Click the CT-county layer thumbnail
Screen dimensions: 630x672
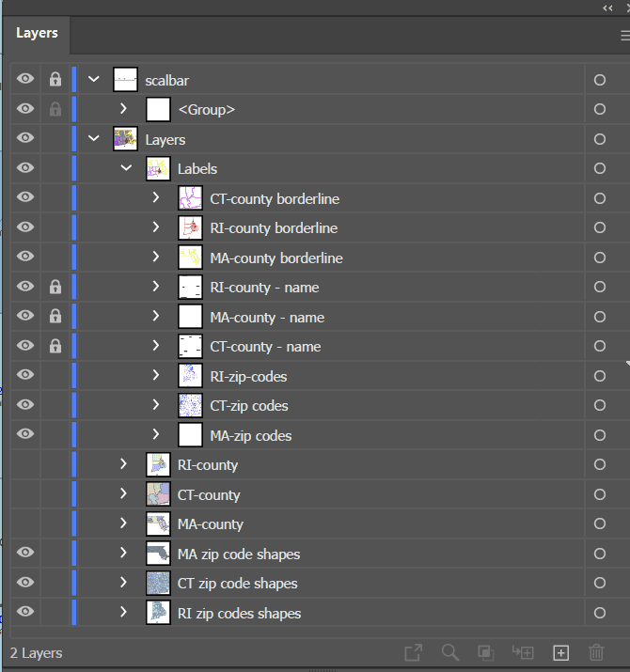pos(158,494)
